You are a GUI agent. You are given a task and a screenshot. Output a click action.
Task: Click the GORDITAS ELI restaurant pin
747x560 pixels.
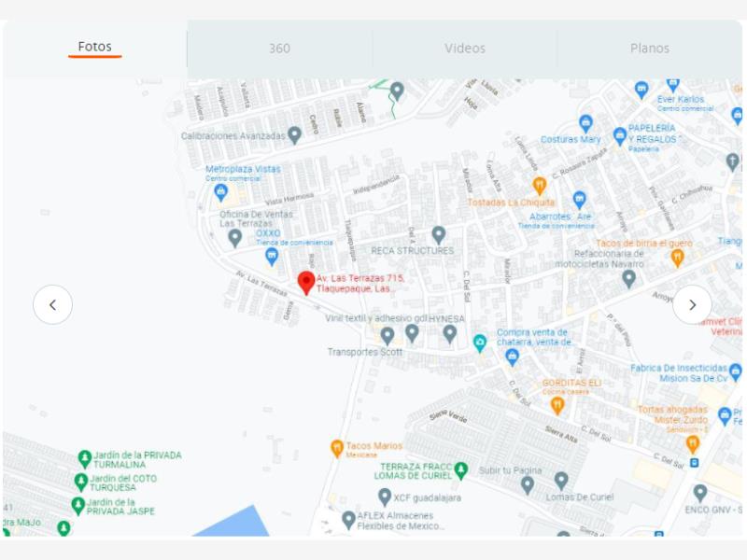[x=557, y=406]
